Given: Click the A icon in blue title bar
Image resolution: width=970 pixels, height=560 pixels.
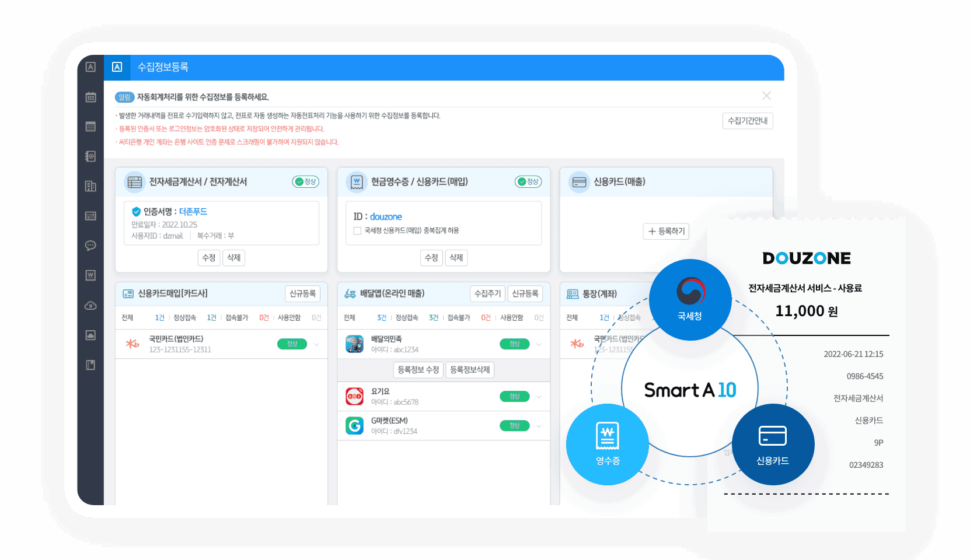Looking at the screenshot, I should (117, 67).
